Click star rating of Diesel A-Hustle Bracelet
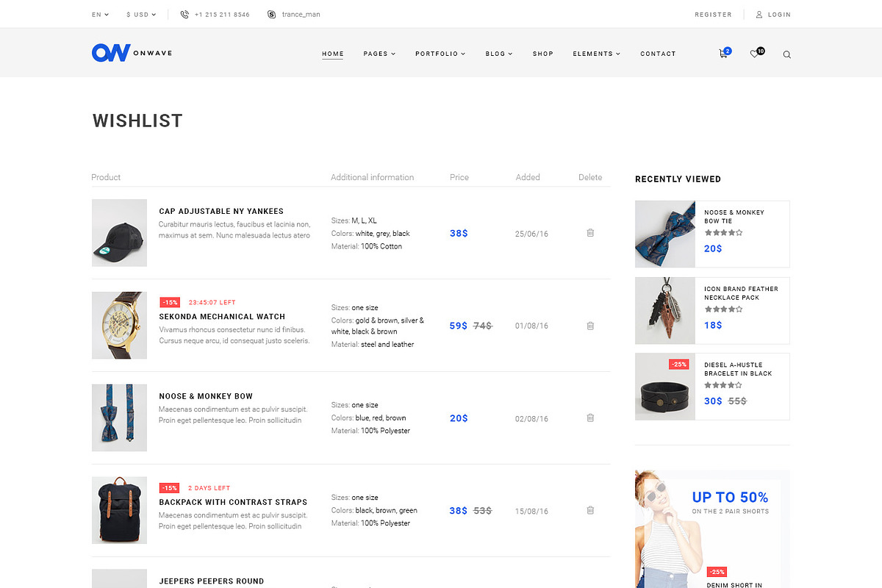 [723, 384]
